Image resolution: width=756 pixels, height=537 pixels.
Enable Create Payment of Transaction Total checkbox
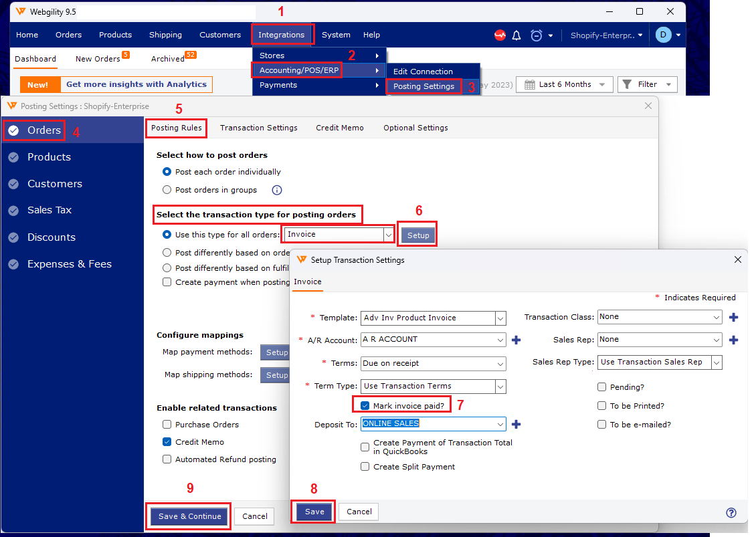pyautogui.click(x=365, y=447)
